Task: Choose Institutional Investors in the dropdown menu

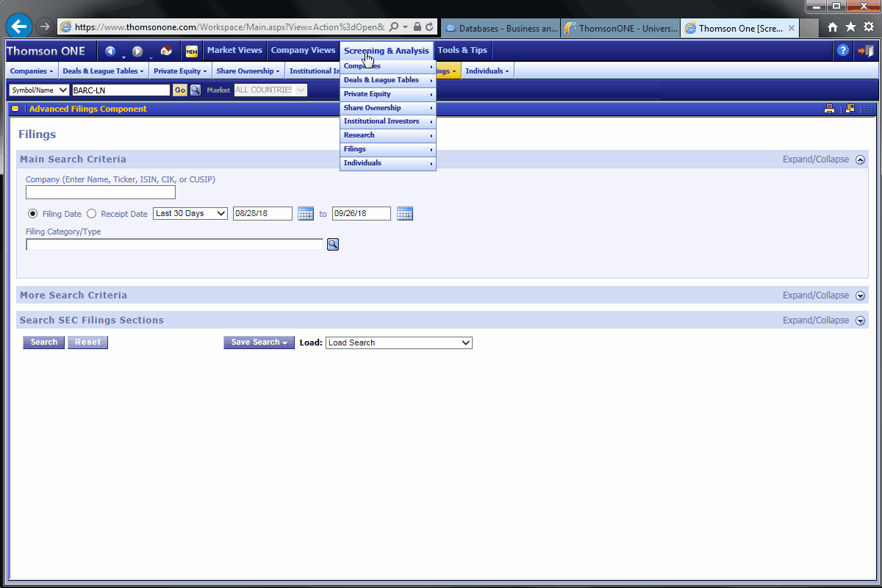Action: (388, 121)
